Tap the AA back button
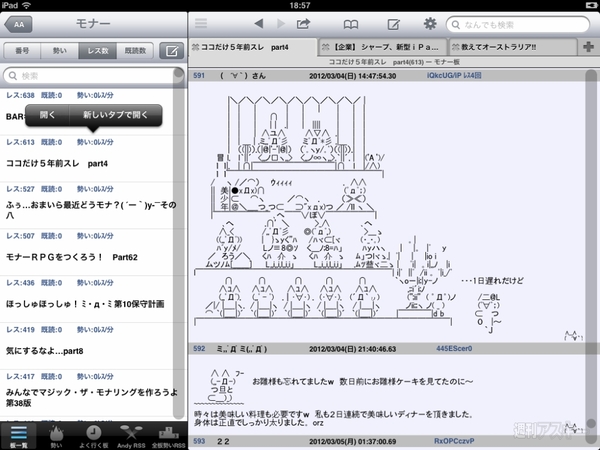Image resolution: width=600 pixels, height=450 pixels. pos(18,24)
